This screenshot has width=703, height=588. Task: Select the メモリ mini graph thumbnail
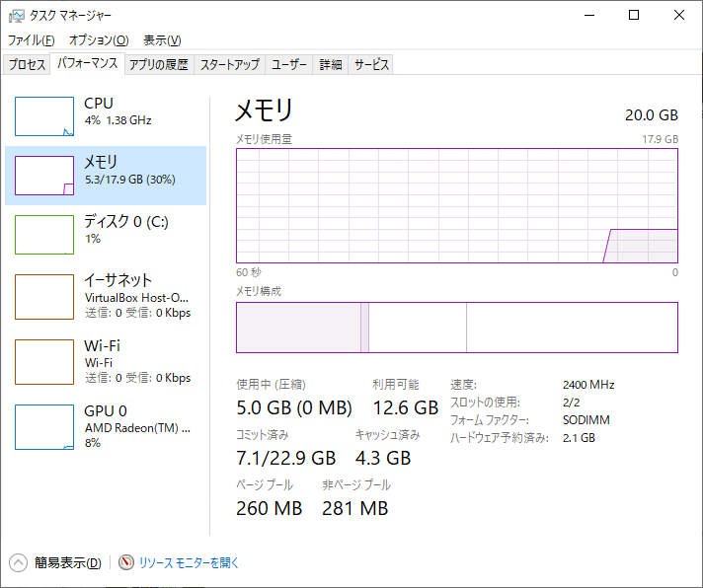coord(44,176)
